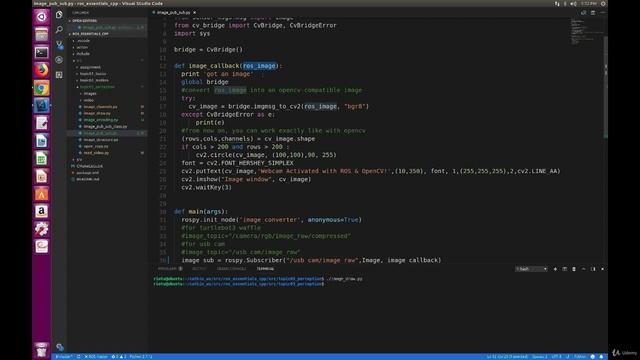This screenshot has height=360, width=640.
Task: Maximize the terminal panel with up chevron
Action: tap(584, 269)
